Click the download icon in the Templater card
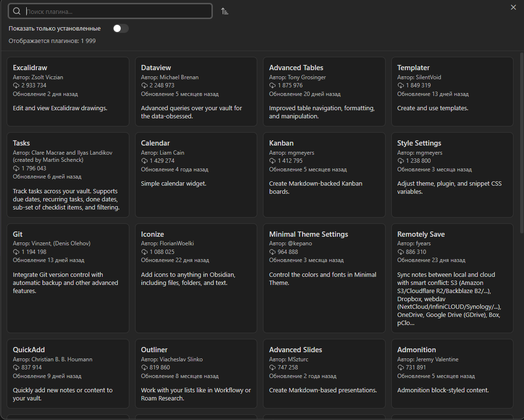Screen dimensions: 524x420 (x=401, y=85)
